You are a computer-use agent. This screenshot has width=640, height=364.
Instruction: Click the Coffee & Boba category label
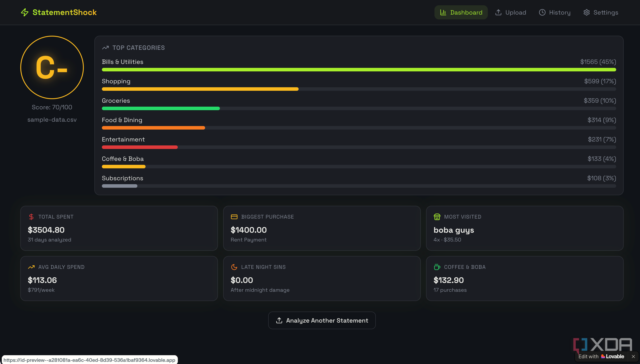click(x=123, y=159)
